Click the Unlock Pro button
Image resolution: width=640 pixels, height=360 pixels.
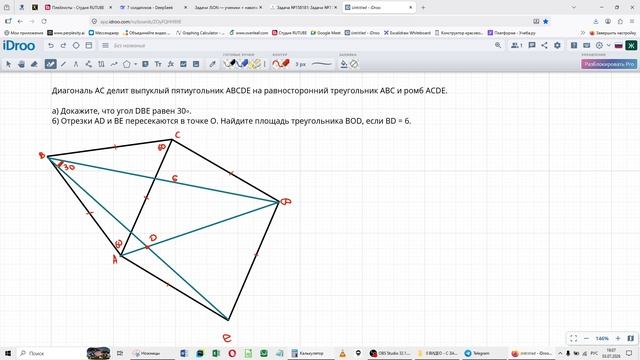[609, 64]
